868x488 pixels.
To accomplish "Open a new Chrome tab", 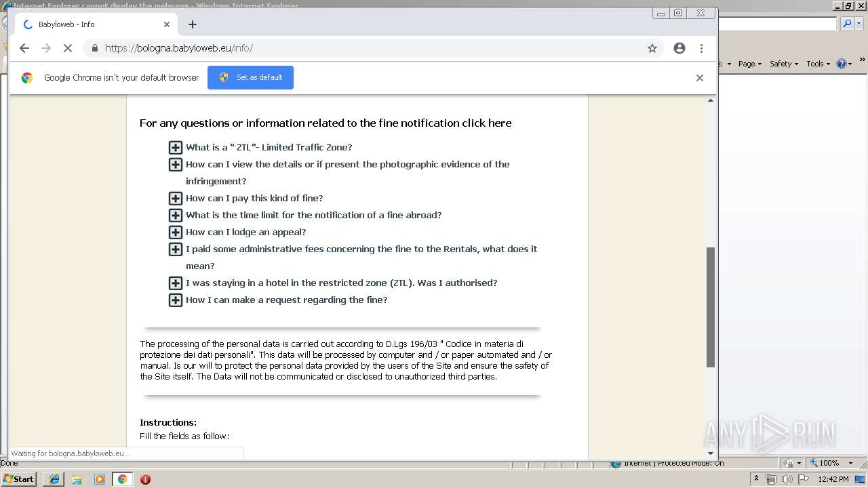I will click(x=193, y=24).
